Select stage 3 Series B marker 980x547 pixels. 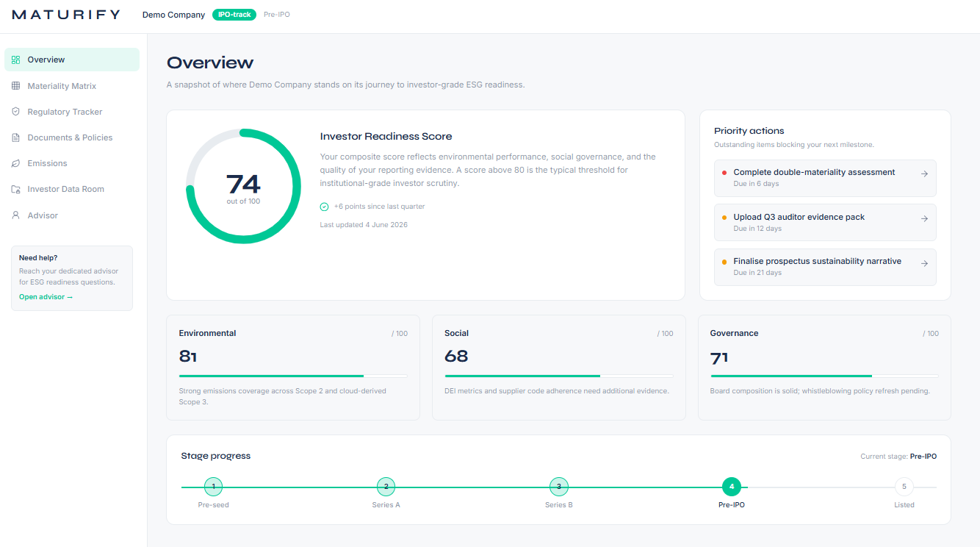click(559, 487)
